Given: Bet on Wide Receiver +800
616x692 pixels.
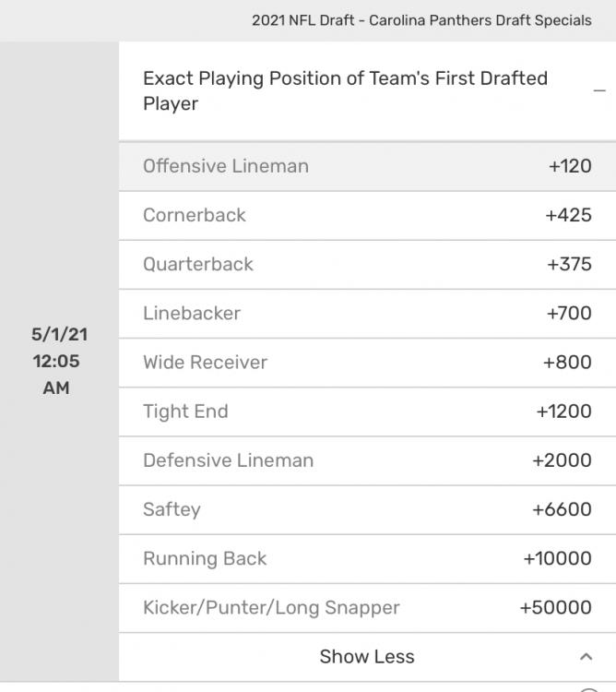Looking at the screenshot, I should 367,363.
